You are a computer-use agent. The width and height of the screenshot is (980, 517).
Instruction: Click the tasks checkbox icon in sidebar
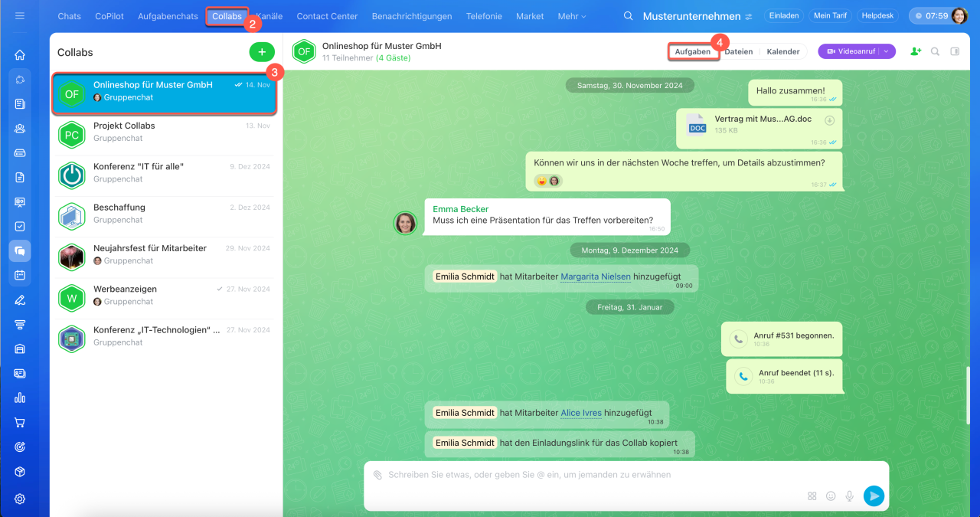(20, 227)
